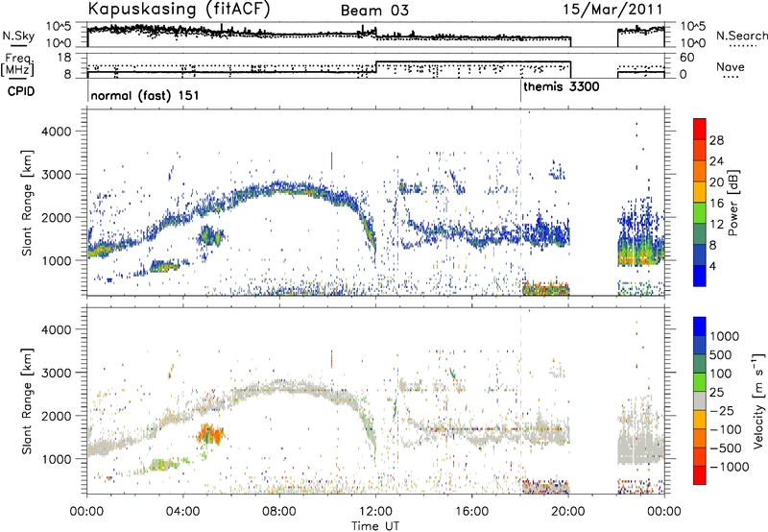768x532 pixels.
Task: Click the "18" tick on the frequency axis
Action: click(x=64, y=58)
